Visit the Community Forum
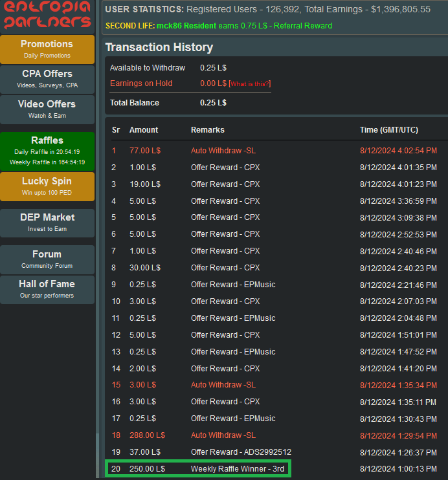Viewport: 448px width, 480px height. pyautogui.click(x=47, y=259)
